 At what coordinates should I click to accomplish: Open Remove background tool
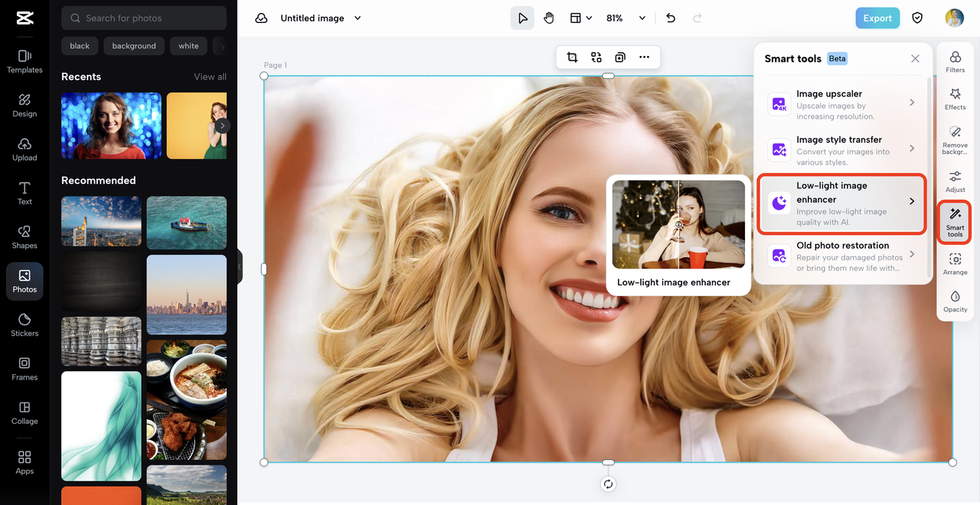(955, 141)
